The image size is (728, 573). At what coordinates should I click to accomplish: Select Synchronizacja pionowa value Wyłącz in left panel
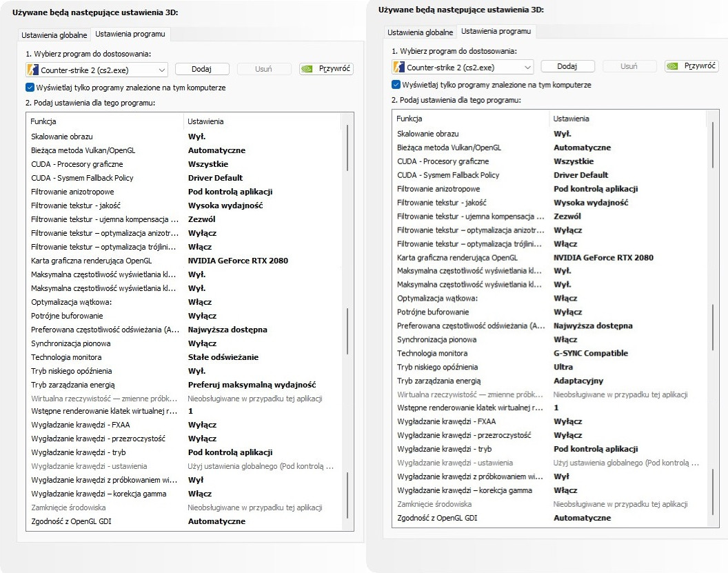pyautogui.click(x=203, y=343)
